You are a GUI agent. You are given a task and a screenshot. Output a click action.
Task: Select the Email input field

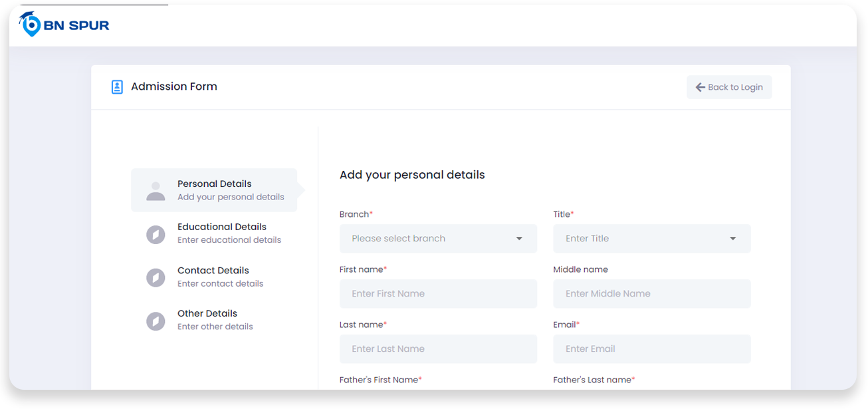tap(651, 349)
